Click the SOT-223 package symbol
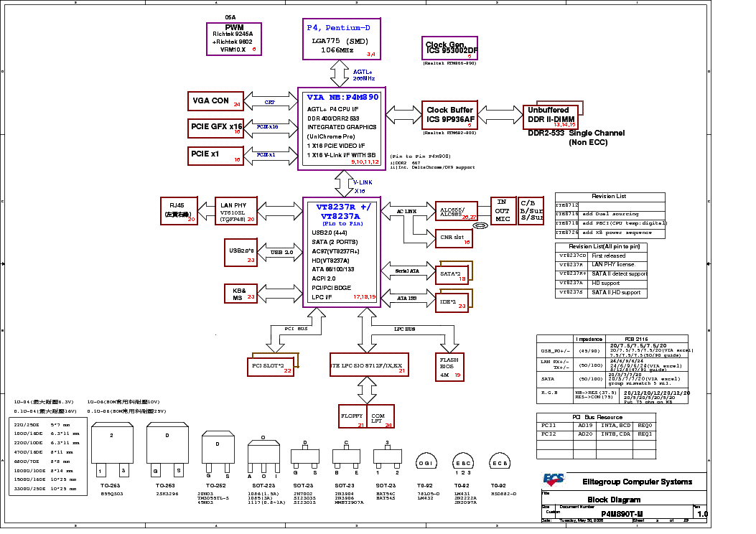The image size is (756, 534). (263, 456)
